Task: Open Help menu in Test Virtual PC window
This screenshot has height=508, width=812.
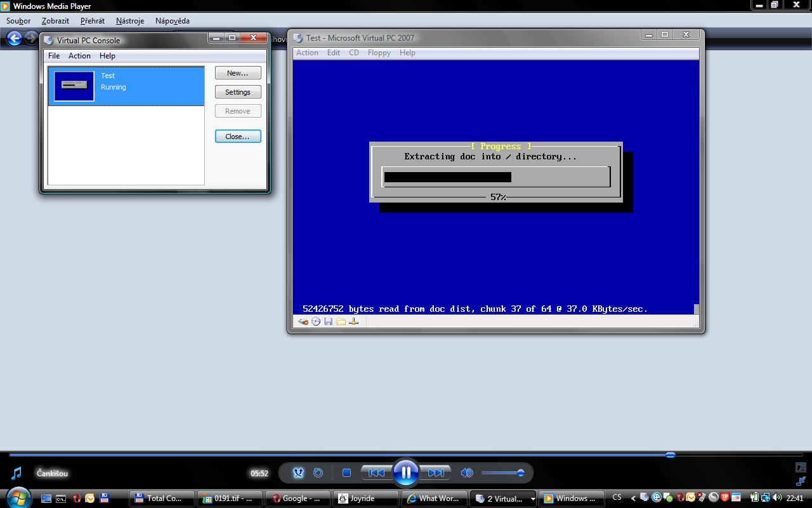Action: pos(407,53)
